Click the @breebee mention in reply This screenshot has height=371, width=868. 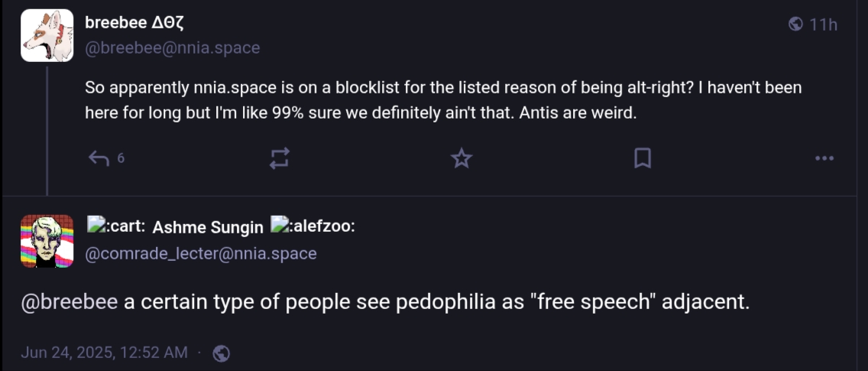(x=69, y=302)
